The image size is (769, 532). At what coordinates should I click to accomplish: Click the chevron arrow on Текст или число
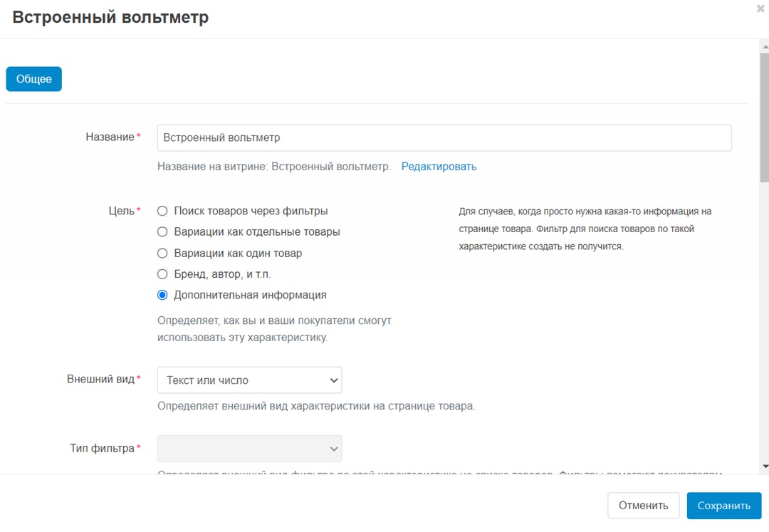pos(334,380)
